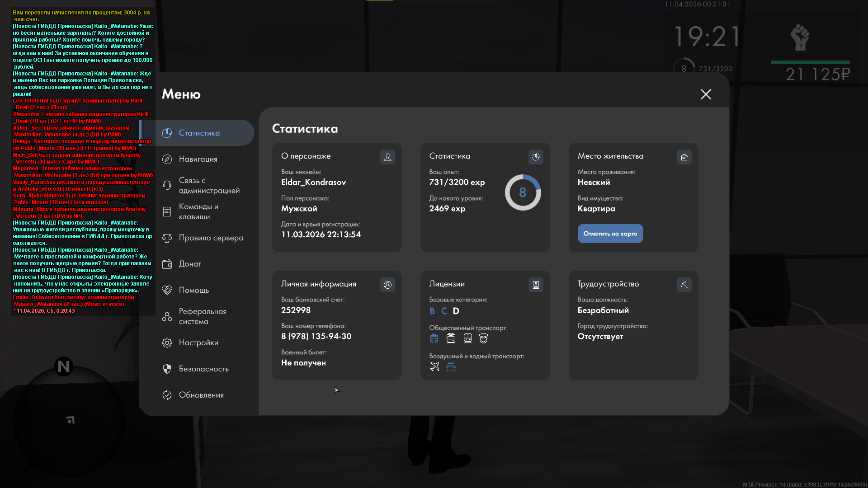
Task: Click the blue bus transport license icon
Action: tap(434, 338)
